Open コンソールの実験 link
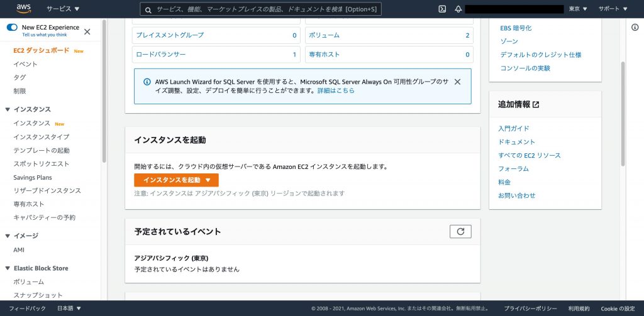 tap(525, 68)
